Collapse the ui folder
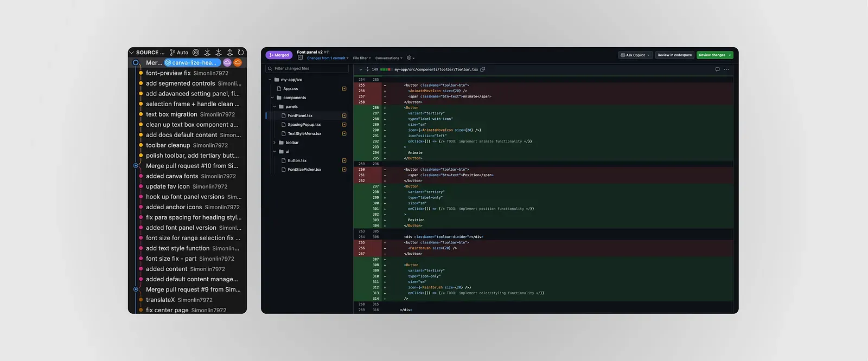Image resolution: width=868 pixels, height=361 pixels. click(275, 152)
